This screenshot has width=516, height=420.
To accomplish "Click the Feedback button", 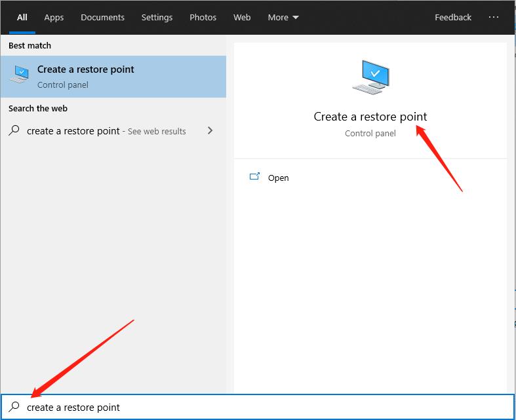I will coord(453,18).
